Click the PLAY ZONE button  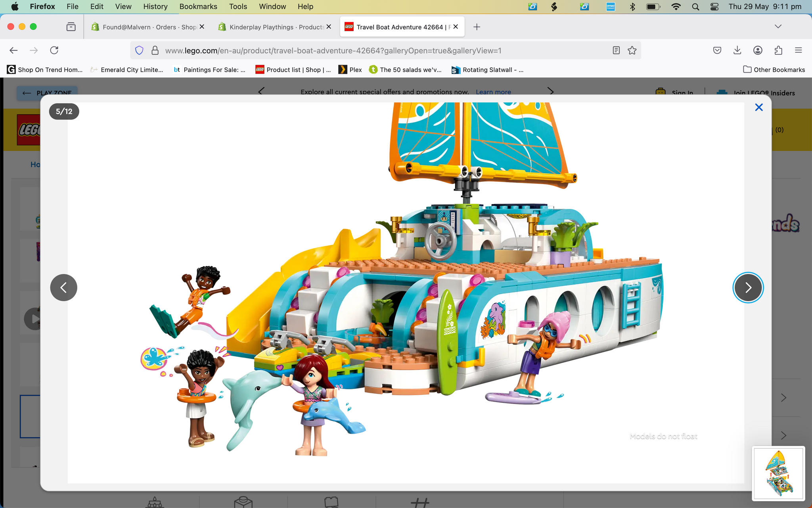tap(47, 93)
